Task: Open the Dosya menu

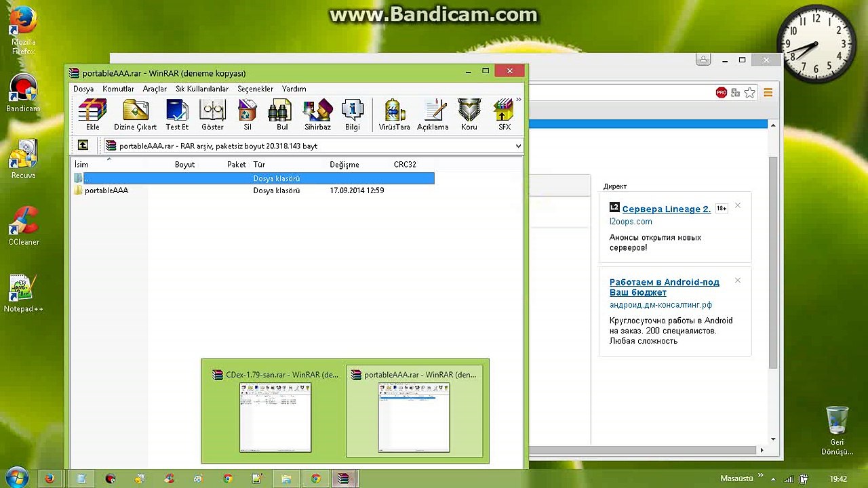Action: tap(83, 89)
